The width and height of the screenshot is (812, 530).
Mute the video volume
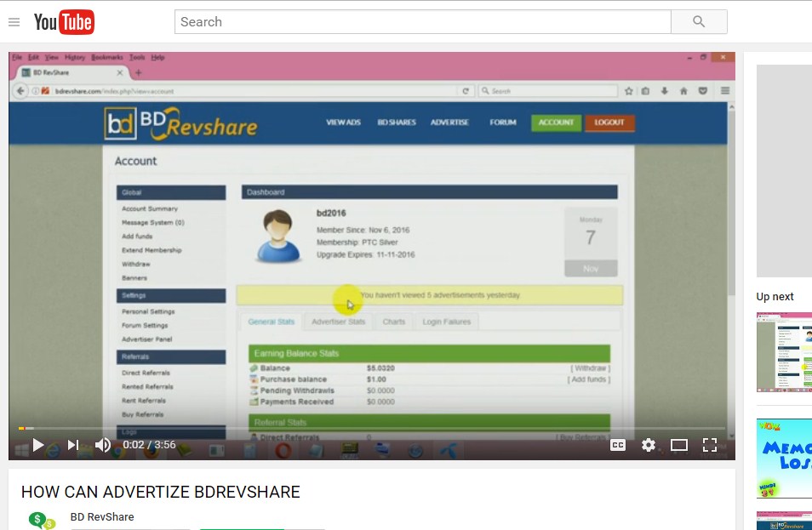pos(103,445)
